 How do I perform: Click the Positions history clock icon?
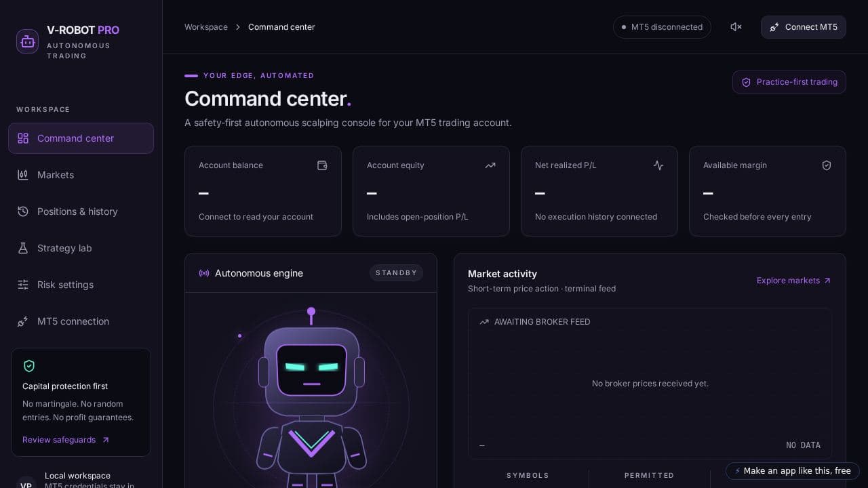click(23, 211)
